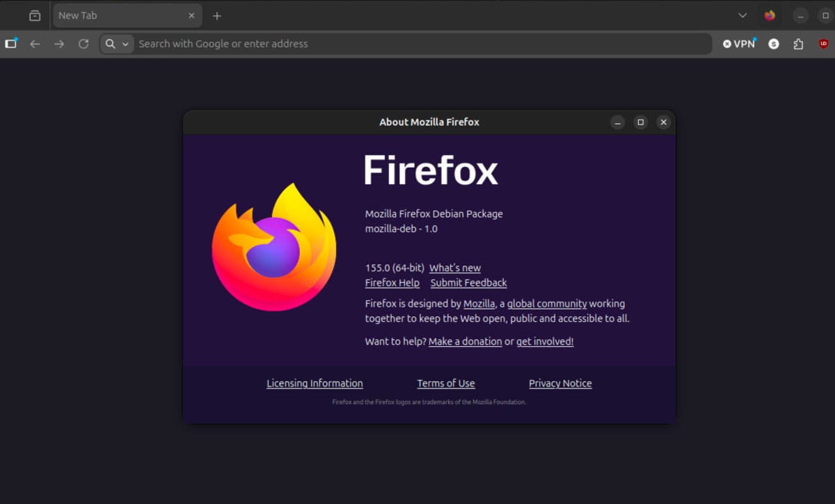Viewport: 835px width, 504px height.
Task: Go back with the left arrow
Action: click(35, 44)
